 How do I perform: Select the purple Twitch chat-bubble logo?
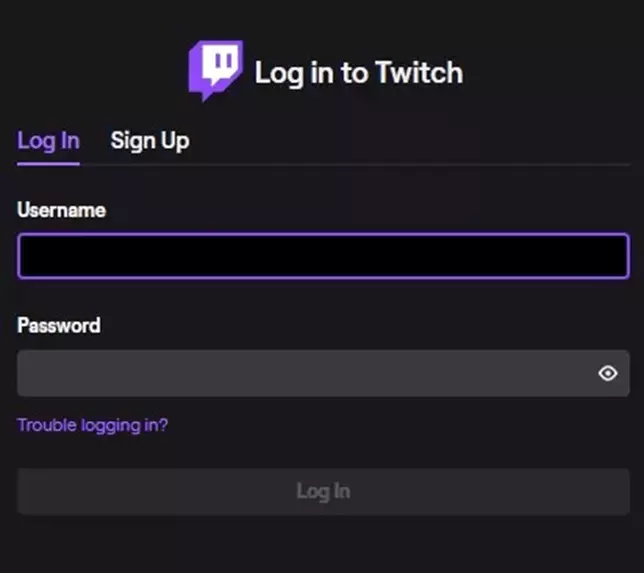[x=216, y=70]
